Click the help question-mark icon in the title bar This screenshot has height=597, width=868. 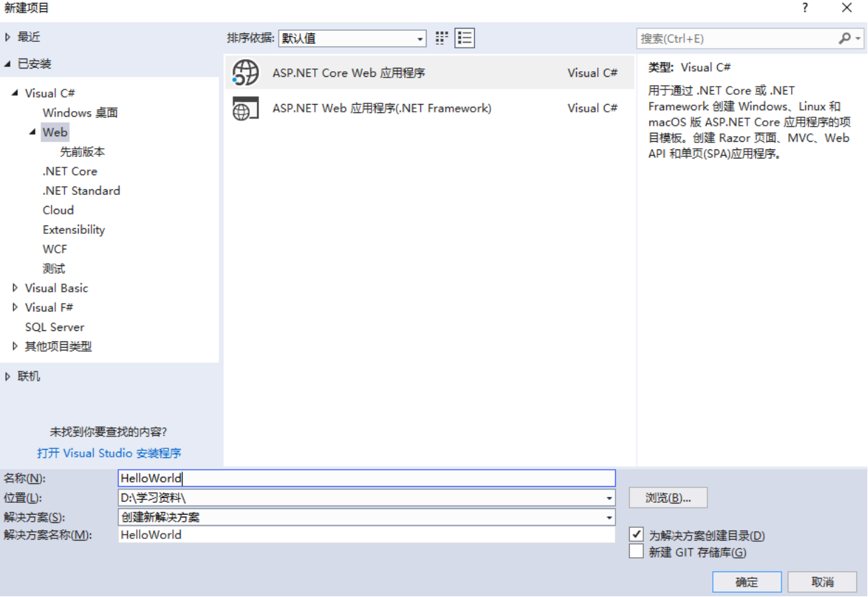[x=804, y=8]
